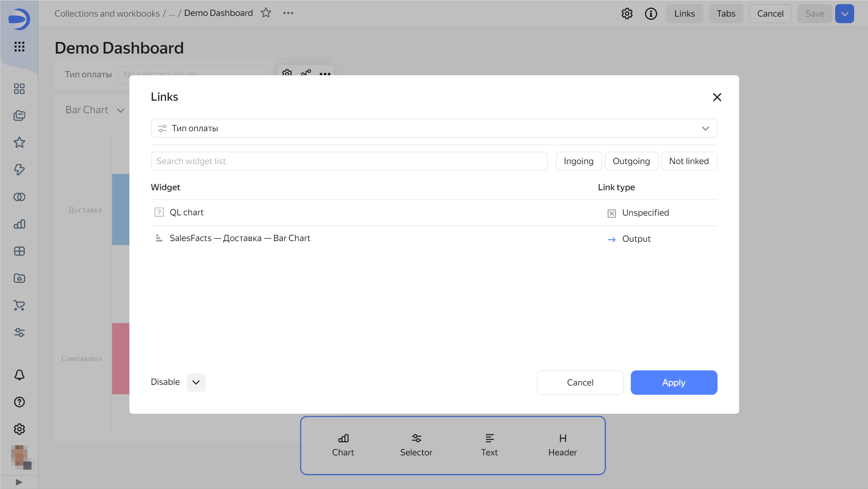Viewport: 868px width, 489px height.
Task: Open the Tabs menu in top bar
Action: [726, 14]
